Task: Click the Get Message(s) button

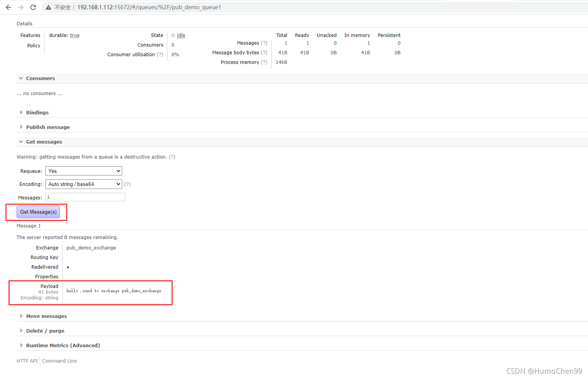Action: point(38,212)
